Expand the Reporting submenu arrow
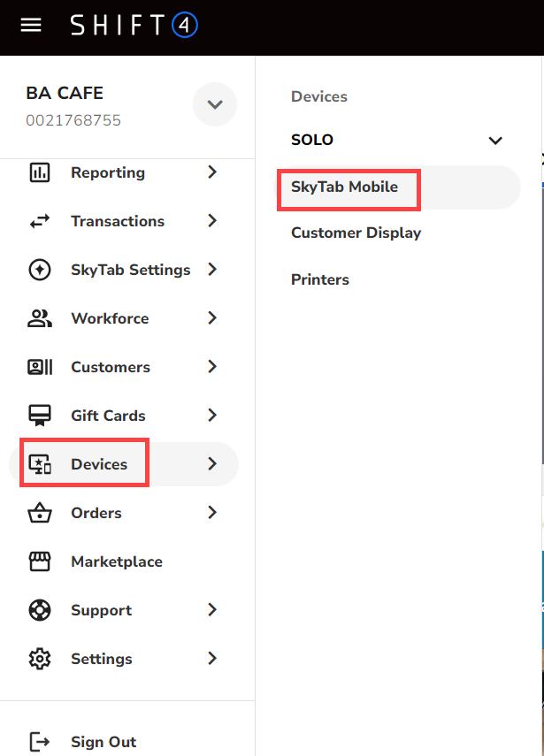Image resolution: width=544 pixels, height=756 pixels. [212, 172]
